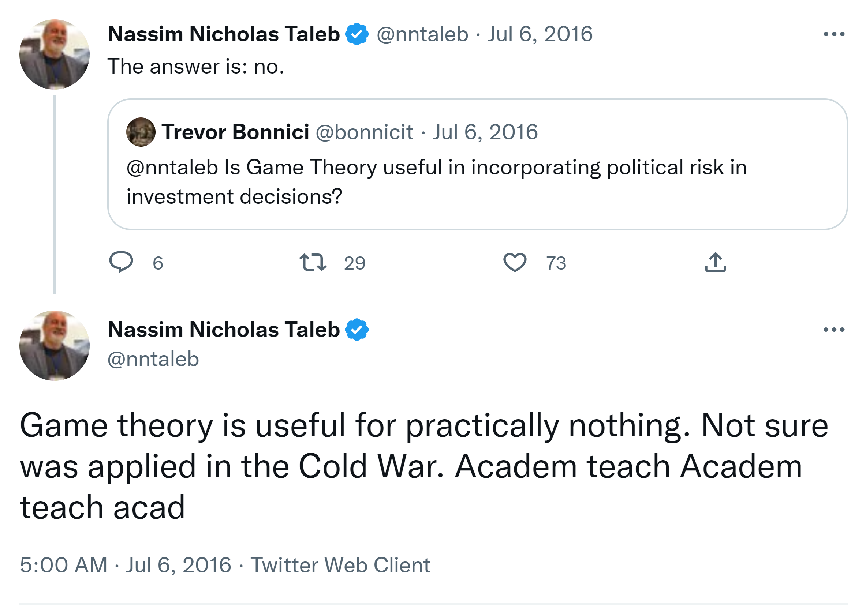
Task: Open the @bonnicit handle in the quoted tweet
Action: [364, 132]
